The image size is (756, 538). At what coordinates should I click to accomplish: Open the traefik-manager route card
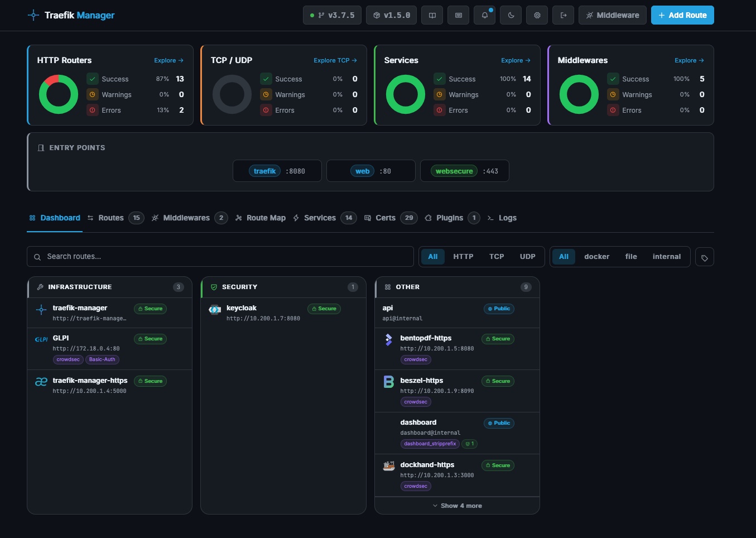pos(110,313)
